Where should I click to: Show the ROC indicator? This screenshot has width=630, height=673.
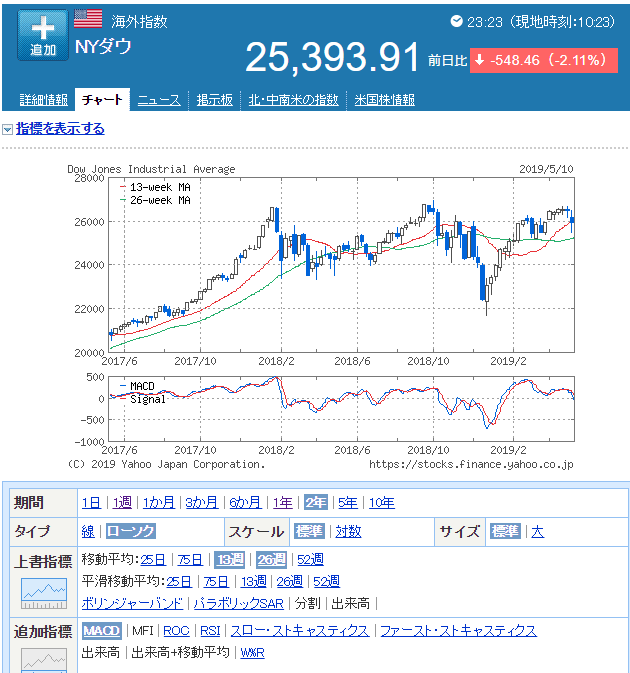tap(176, 631)
